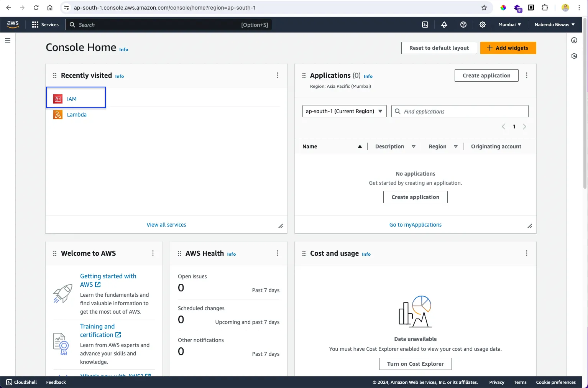Bookmark page with browser star icon
The image size is (588, 388).
tap(484, 8)
